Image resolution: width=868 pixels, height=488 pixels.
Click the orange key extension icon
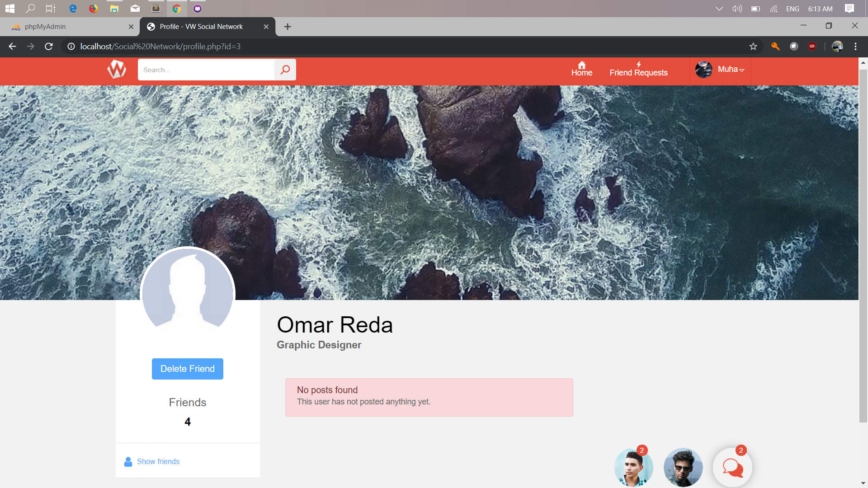point(775,47)
